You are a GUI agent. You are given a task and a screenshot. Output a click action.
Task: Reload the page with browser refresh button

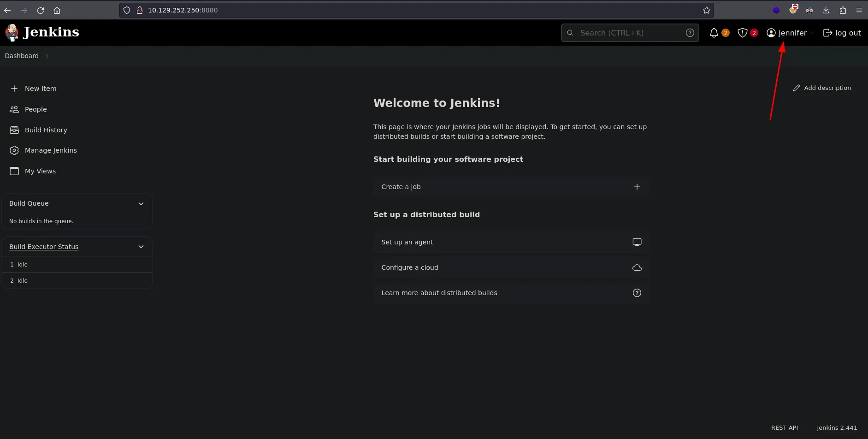click(x=41, y=10)
